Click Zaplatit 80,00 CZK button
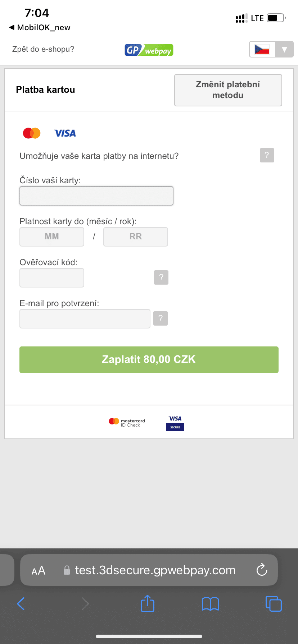The height and width of the screenshot is (644, 298). pyautogui.click(x=149, y=360)
